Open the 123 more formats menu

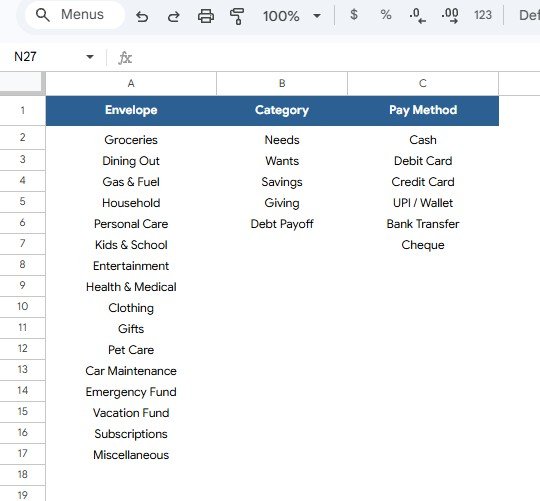point(482,15)
